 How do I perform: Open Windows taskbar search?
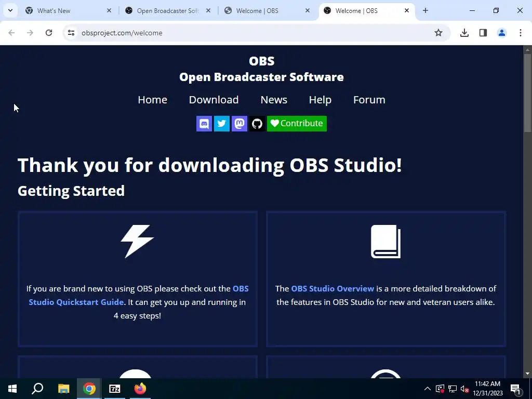point(37,389)
